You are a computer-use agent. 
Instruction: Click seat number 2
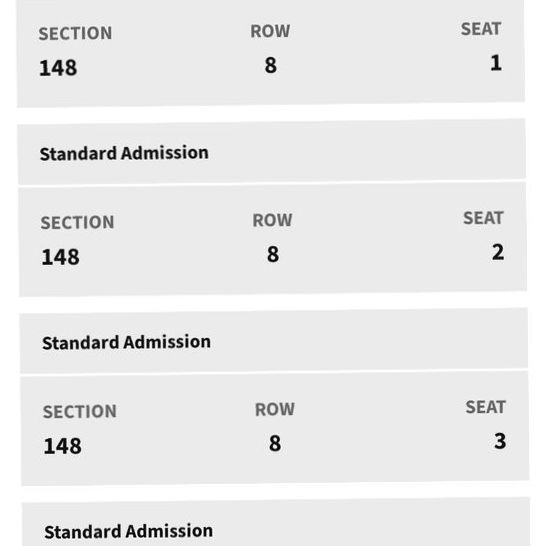coord(498,252)
